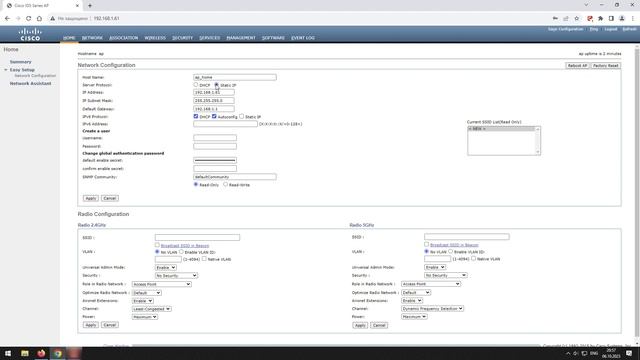The height and width of the screenshot is (360, 640).
Task: Apply the Network Configuration settings
Action: tap(91, 198)
